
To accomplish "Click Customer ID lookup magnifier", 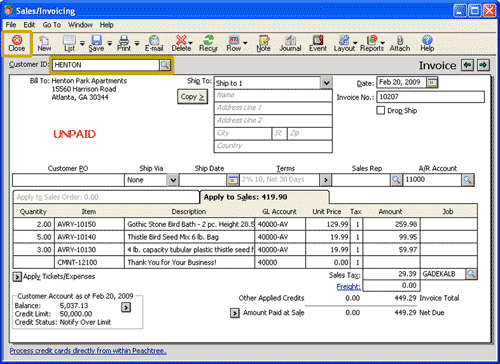I will tap(165, 65).
